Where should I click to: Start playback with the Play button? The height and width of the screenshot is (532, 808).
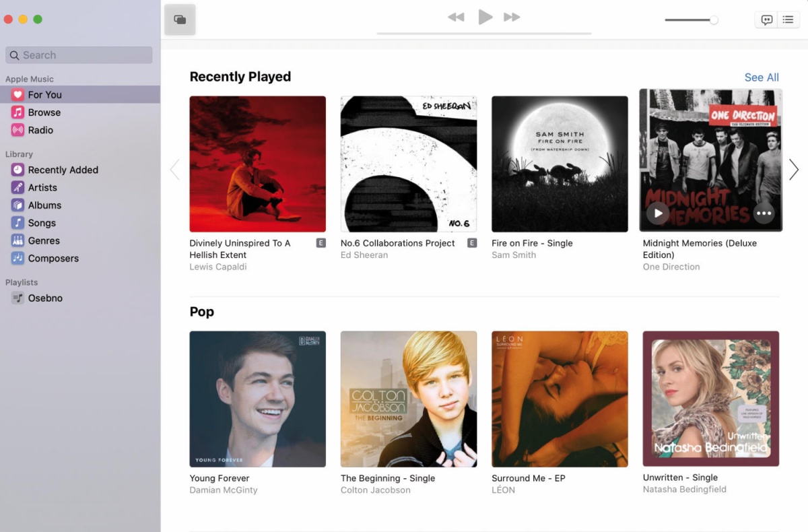click(x=485, y=17)
